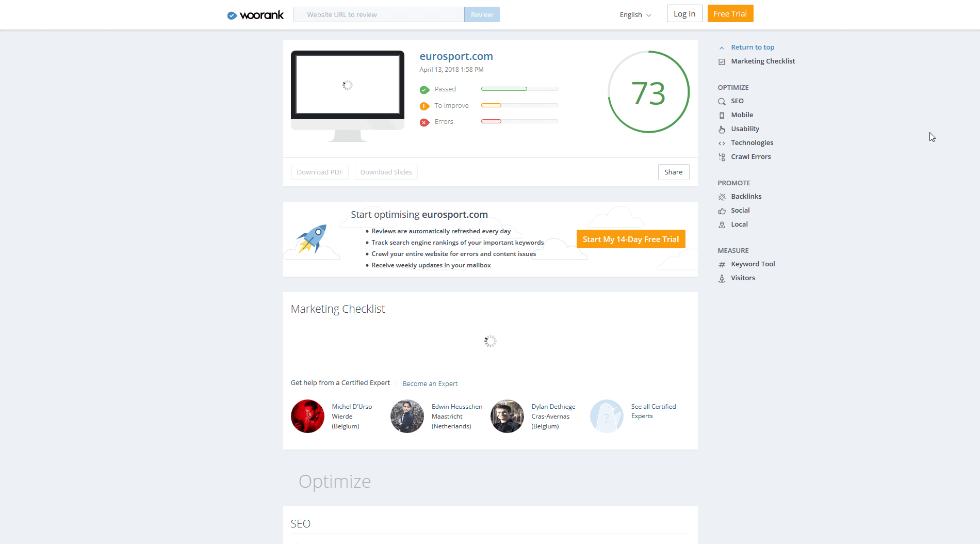Open the Visitors measure section
The image size is (980, 544).
tap(742, 278)
